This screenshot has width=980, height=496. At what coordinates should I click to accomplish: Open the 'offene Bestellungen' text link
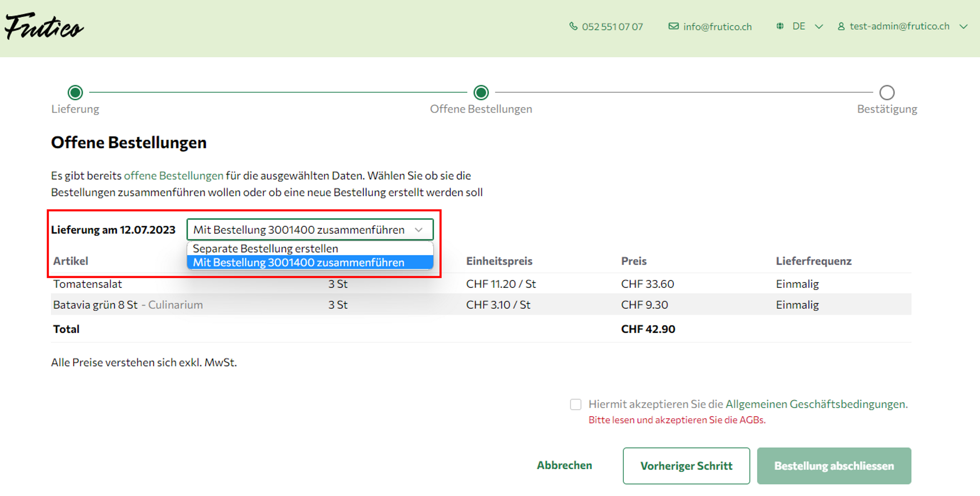coord(173,176)
